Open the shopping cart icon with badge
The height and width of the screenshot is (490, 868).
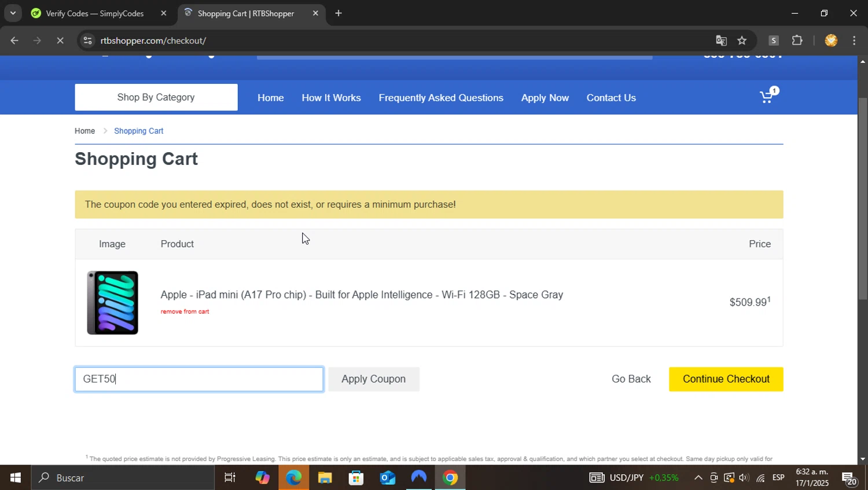769,95
